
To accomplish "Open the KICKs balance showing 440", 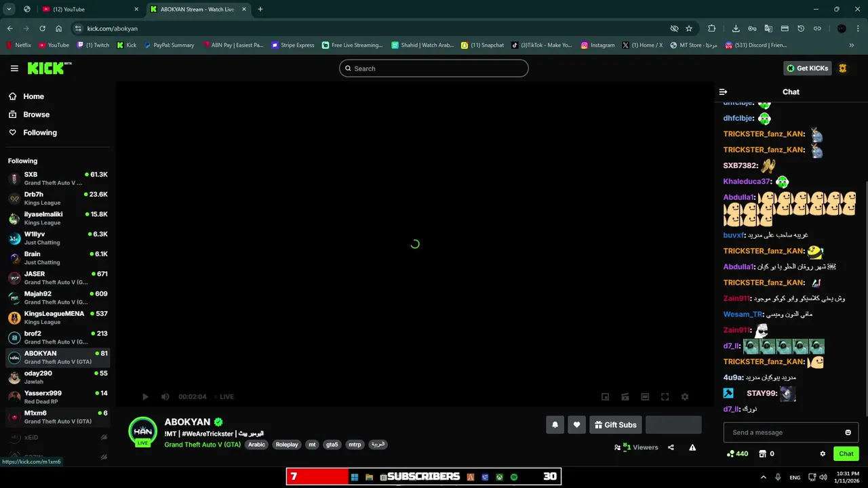I will point(737,453).
